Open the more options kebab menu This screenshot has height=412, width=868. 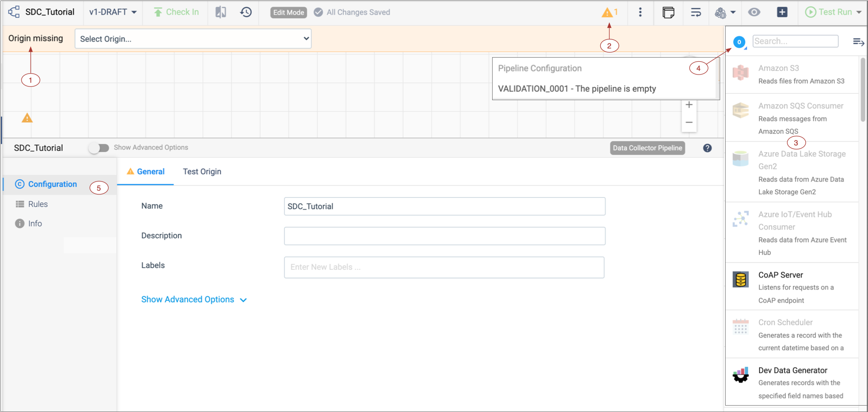tap(640, 12)
